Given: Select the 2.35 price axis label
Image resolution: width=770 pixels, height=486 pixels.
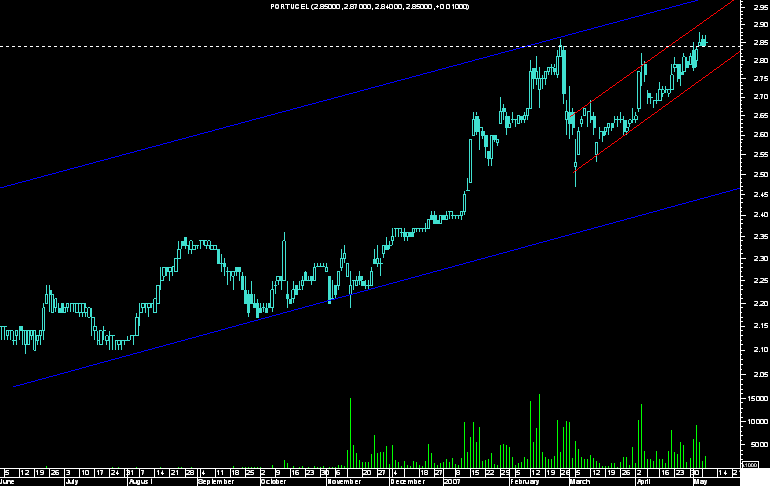Looking at the screenshot, I should click(761, 237).
